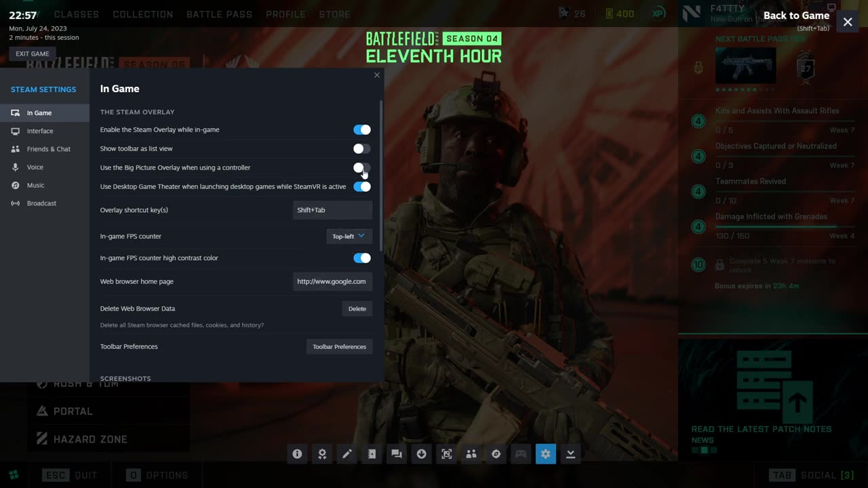Open PROFILE in the game's top menu
Image resolution: width=868 pixels, height=488 pixels.
click(x=285, y=14)
